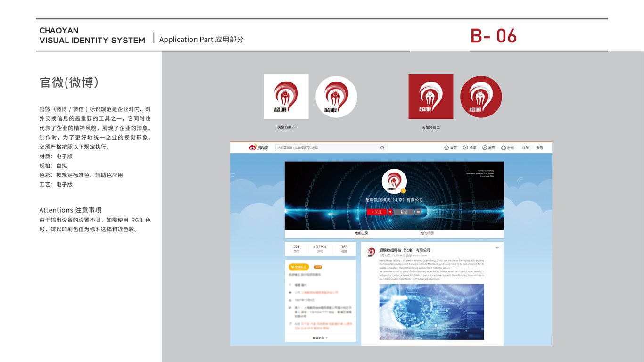
Task: Click the birthday icon in info card
Action: (x=290, y=300)
